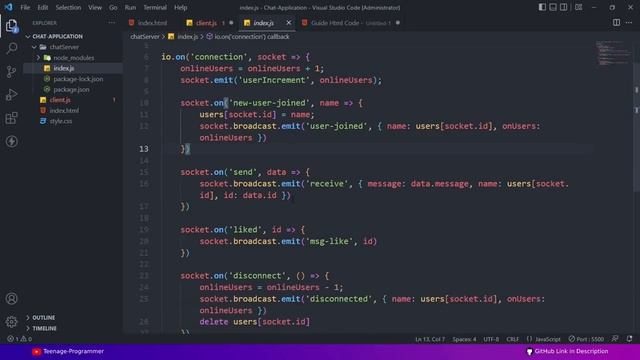This screenshot has width=640, height=360.
Task: Open the File menu
Action: [25, 7]
